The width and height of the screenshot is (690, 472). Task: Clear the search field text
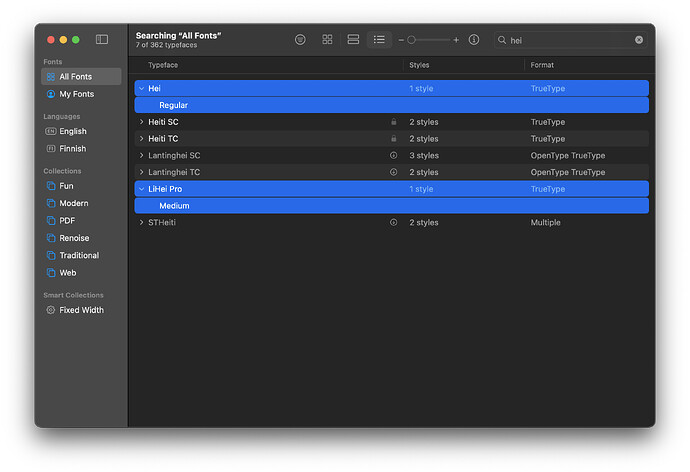coord(639,40)
